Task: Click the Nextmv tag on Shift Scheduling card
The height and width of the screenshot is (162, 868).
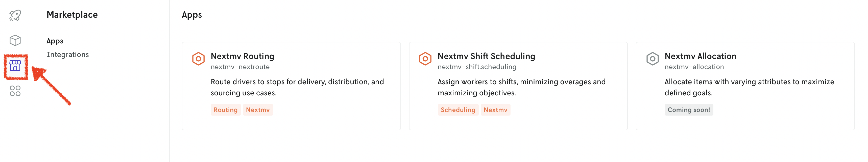Action: (x=495, y=110)
